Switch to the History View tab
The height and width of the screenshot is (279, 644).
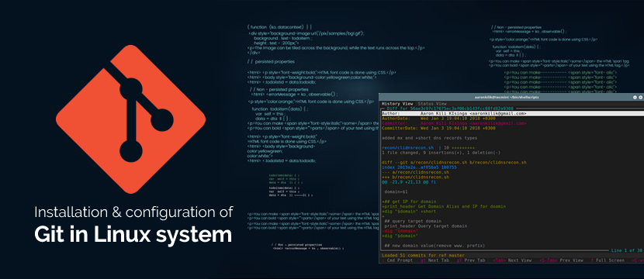[397, 104]
